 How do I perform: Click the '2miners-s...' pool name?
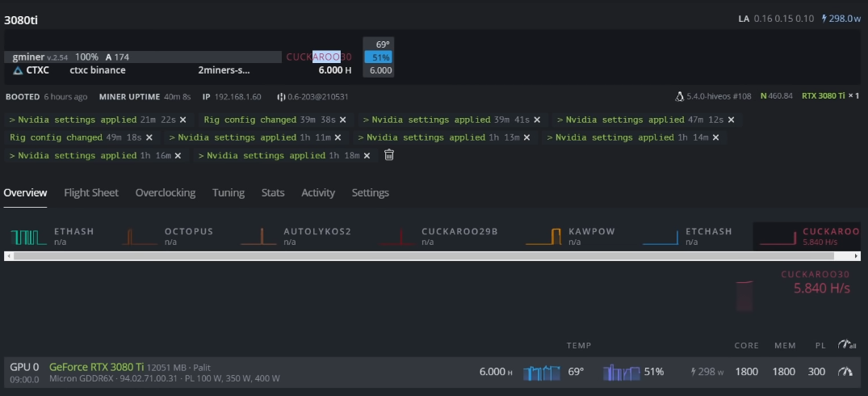tap(224, 70)
